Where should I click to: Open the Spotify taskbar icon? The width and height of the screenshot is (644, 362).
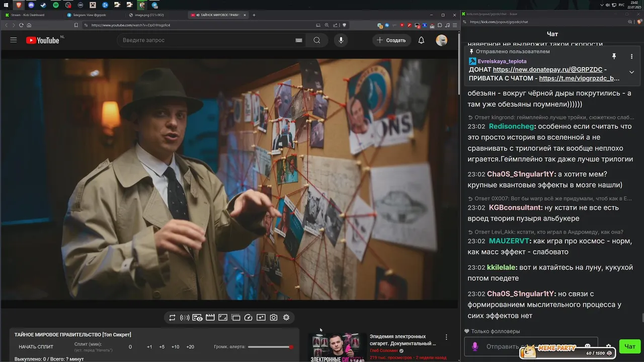coord(56,5)
